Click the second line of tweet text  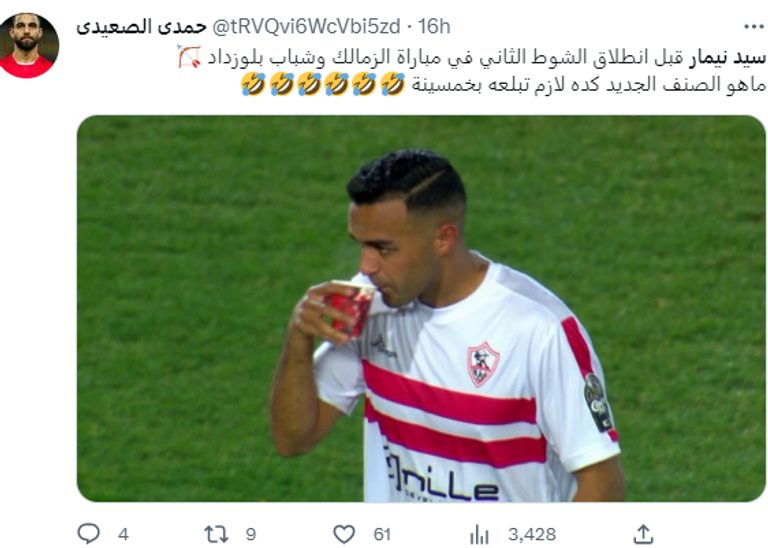tap(504, 85)
